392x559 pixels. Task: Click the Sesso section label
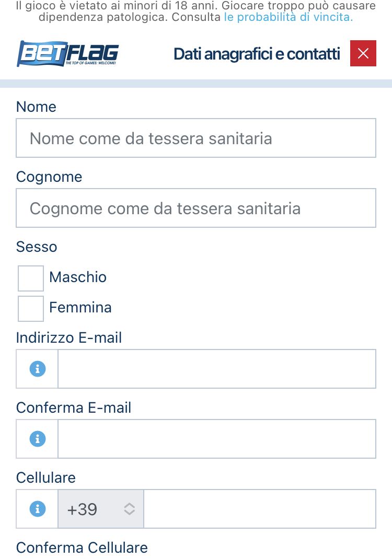pyautogui.click(x=37, y=247)
